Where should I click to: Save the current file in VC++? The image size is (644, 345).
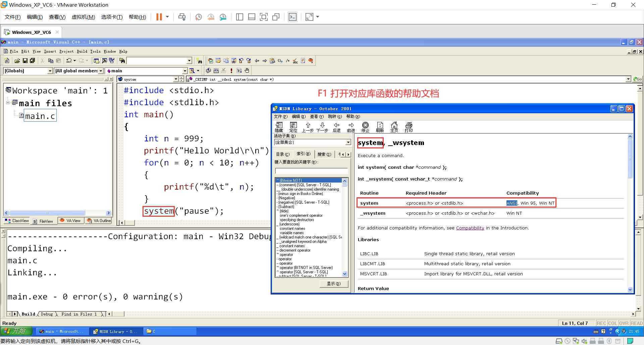(25, 61)
